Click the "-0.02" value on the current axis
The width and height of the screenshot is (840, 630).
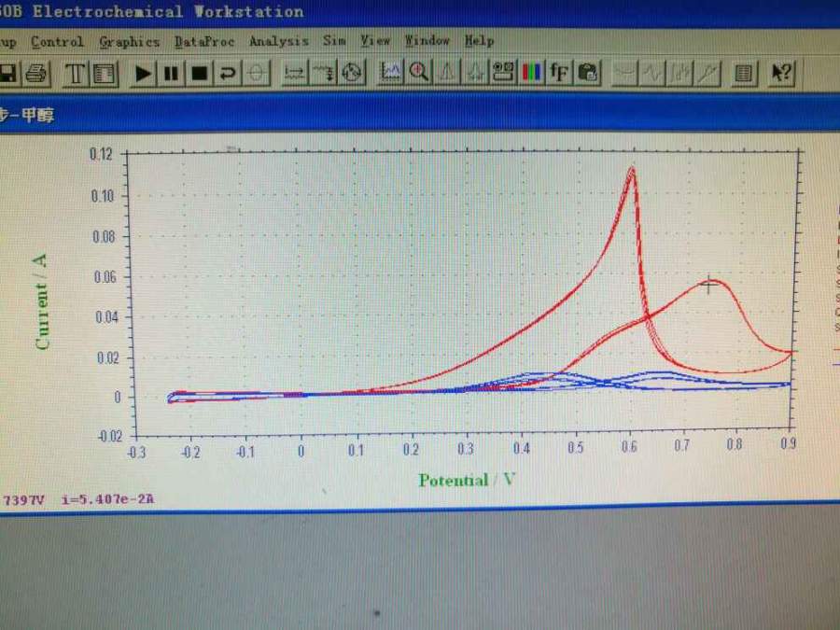click(110, 436)
